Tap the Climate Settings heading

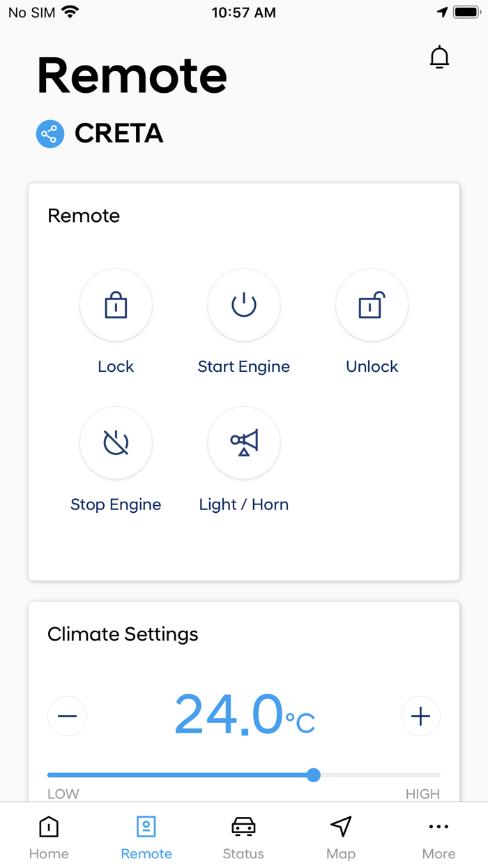coord(122,634)
